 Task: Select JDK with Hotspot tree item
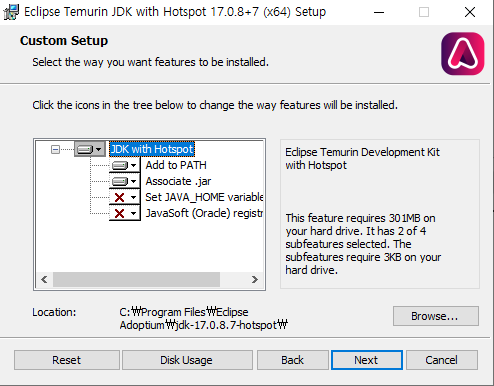point(152,149)
